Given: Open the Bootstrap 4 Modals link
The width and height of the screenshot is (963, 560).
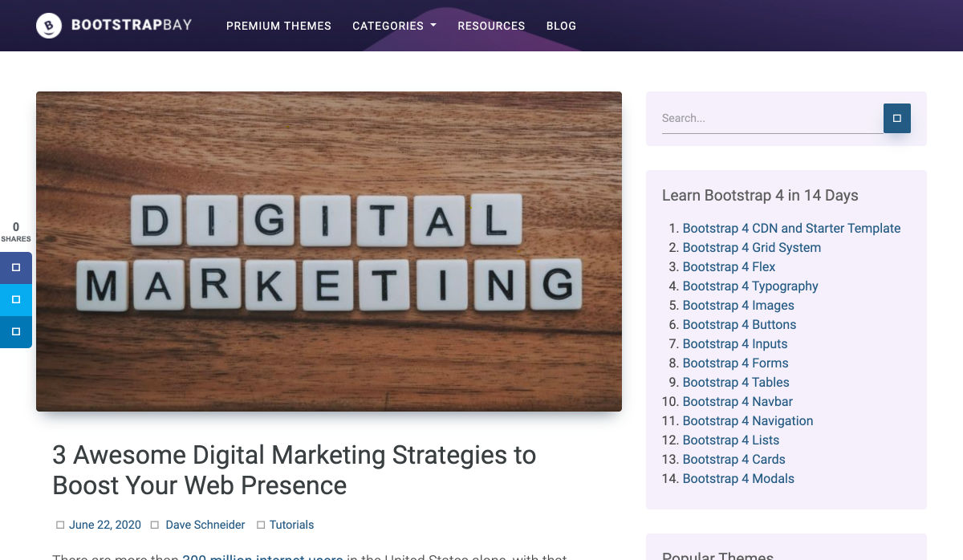Looking at the screenshot, I should 737,479.
